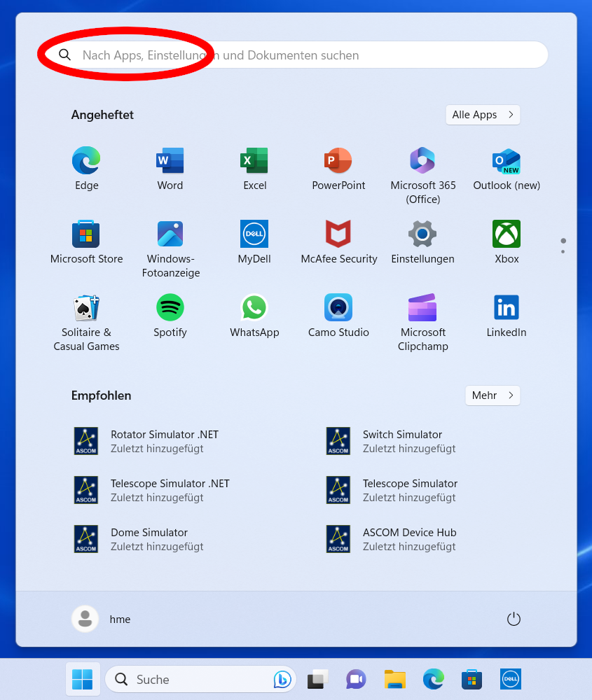Open Microsoft Store pinned tile
The height and width of the screenshot is (700, 592).
(86, 241)
